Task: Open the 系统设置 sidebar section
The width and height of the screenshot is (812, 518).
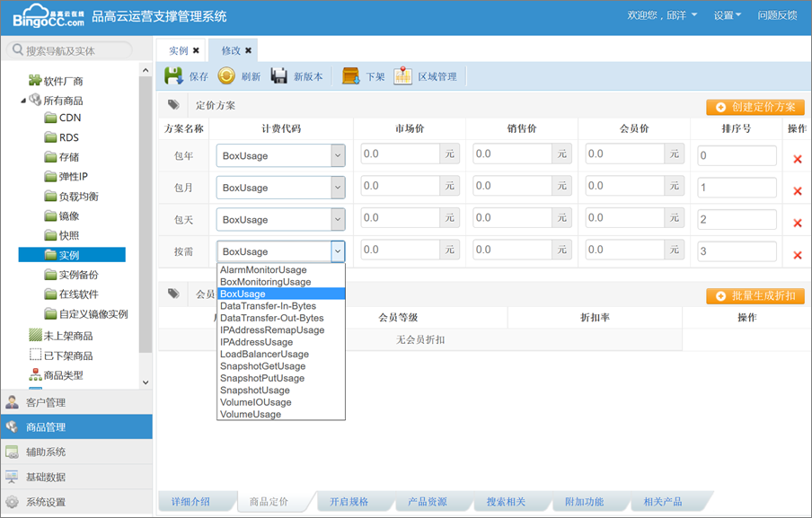Action: tap(76, 502)
